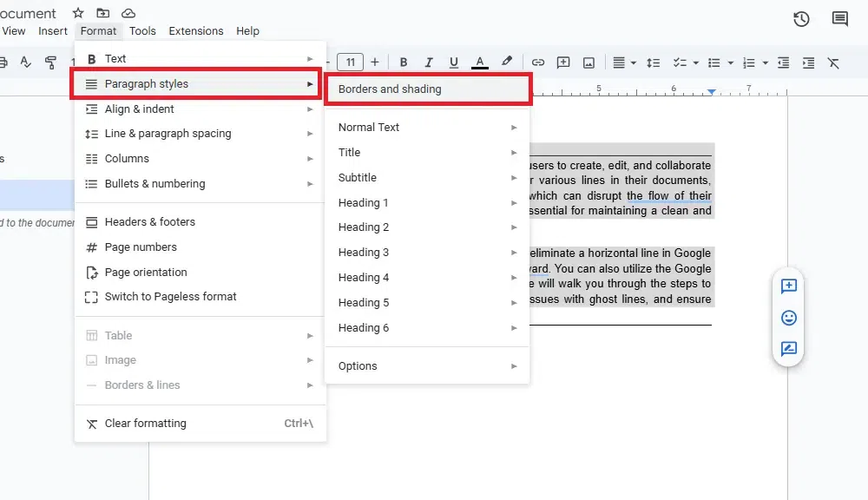Screen dimensions: 868x500
Task: Add a comment via the toolbar icon
Action: 562,62
